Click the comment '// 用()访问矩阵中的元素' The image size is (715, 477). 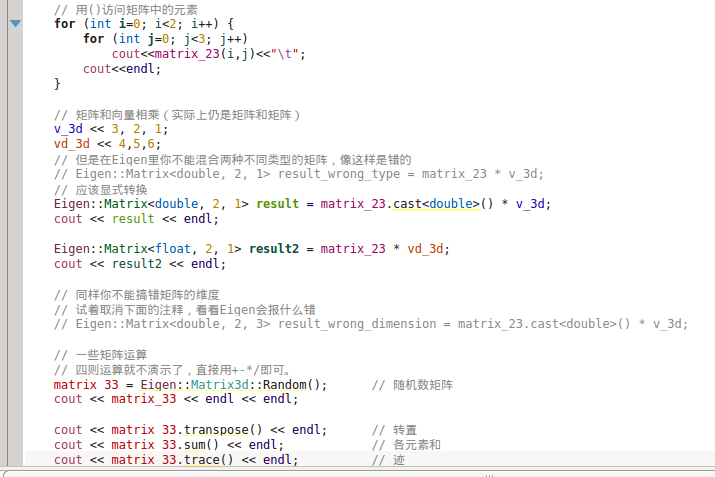tap(126, 10)
